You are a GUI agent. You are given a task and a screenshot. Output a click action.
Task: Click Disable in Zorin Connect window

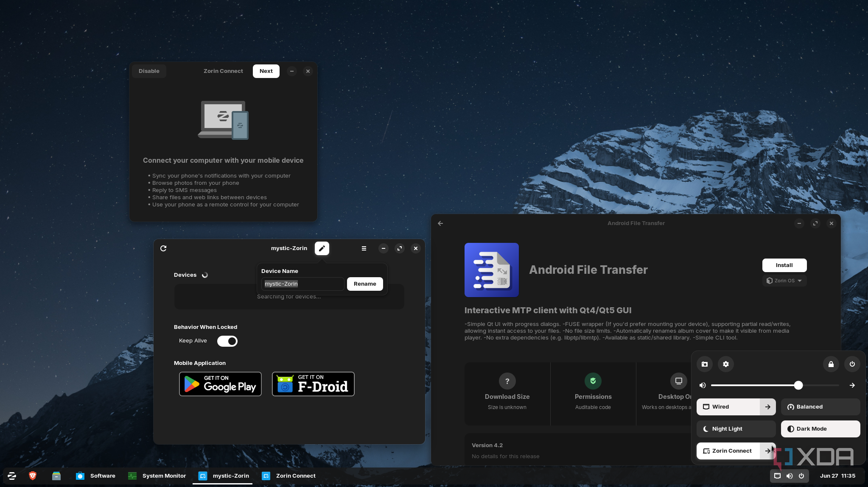pyautogui.click(x=149, y=71)
